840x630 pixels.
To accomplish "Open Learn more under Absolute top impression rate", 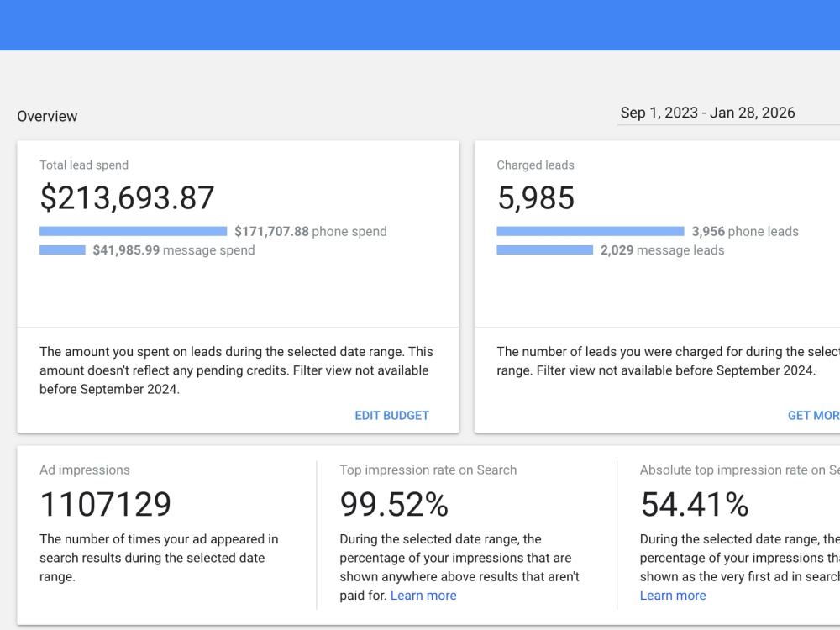I will [673, 596].
